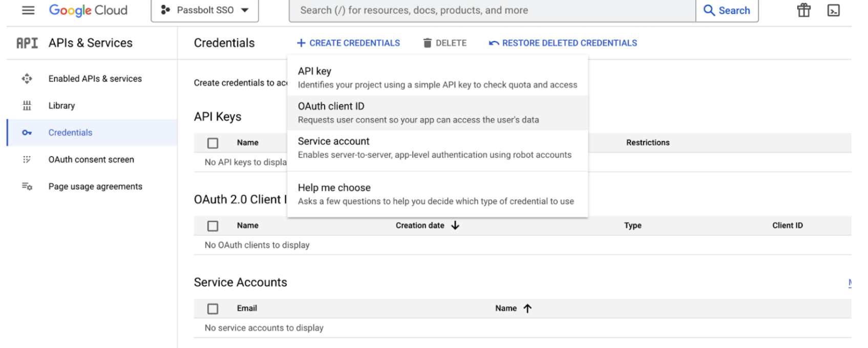Click the undo arrow Restore icon
The height and width of the screenshot is (348, 868).
tap(494, 43)
